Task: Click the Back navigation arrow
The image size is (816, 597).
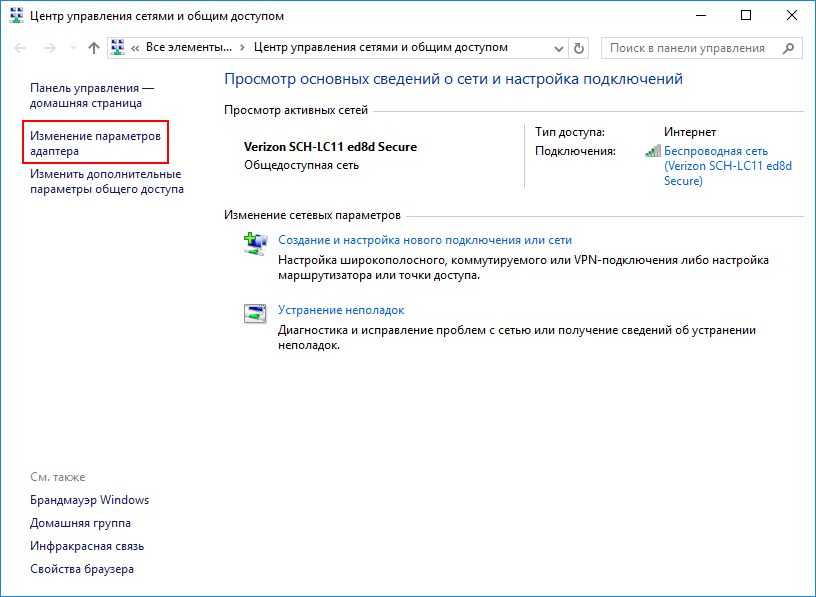Action: (20, 48)
